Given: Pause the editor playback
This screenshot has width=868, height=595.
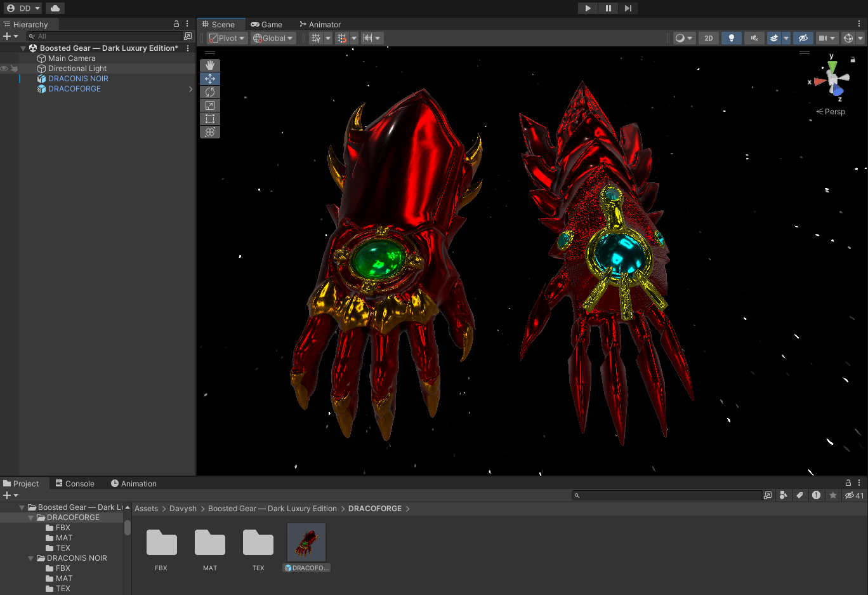Looking at the screenshot, I should (608, 8).
